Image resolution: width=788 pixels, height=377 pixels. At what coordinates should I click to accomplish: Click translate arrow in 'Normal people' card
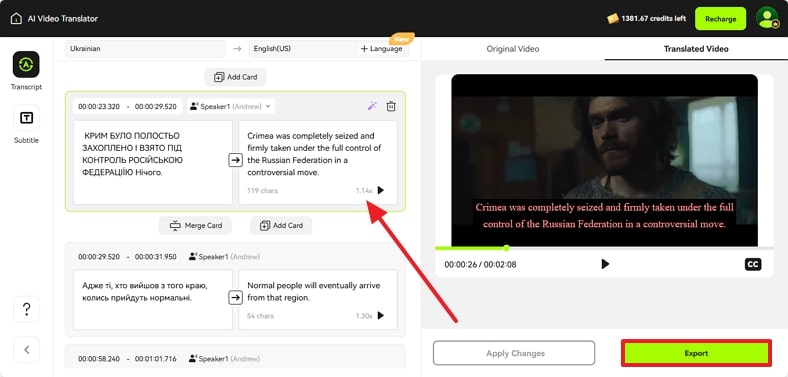pos(235,298)
